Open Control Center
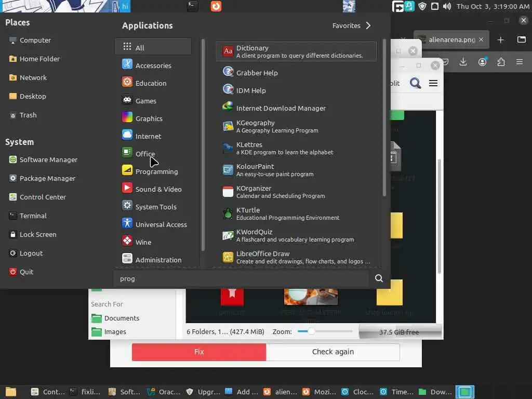Screen dimensions: 532x399 (x=37, y=197)
